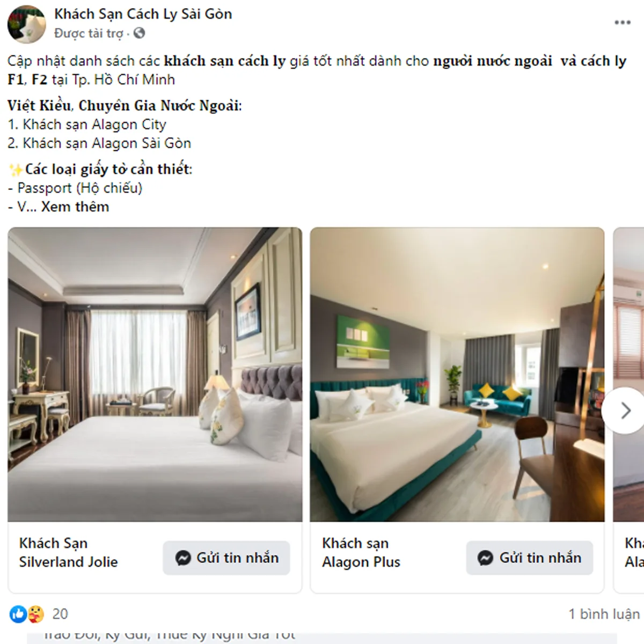Send message for Khách sạn Alagon Plus

[529, 558]
